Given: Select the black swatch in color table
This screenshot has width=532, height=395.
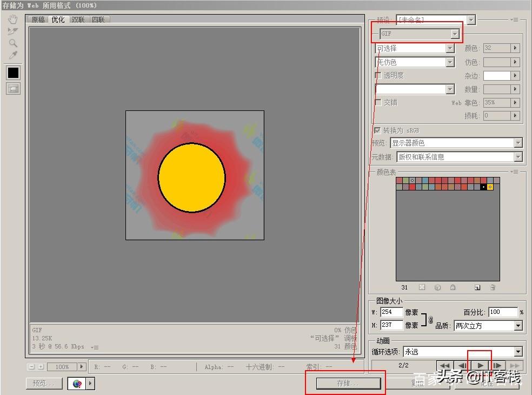Looking at the screenshot, I should [x=483, y=187].
